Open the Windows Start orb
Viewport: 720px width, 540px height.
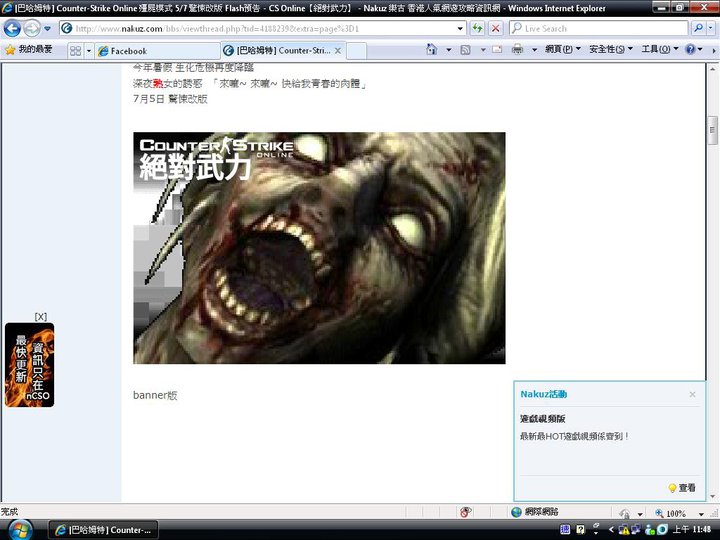coord(20,530)
